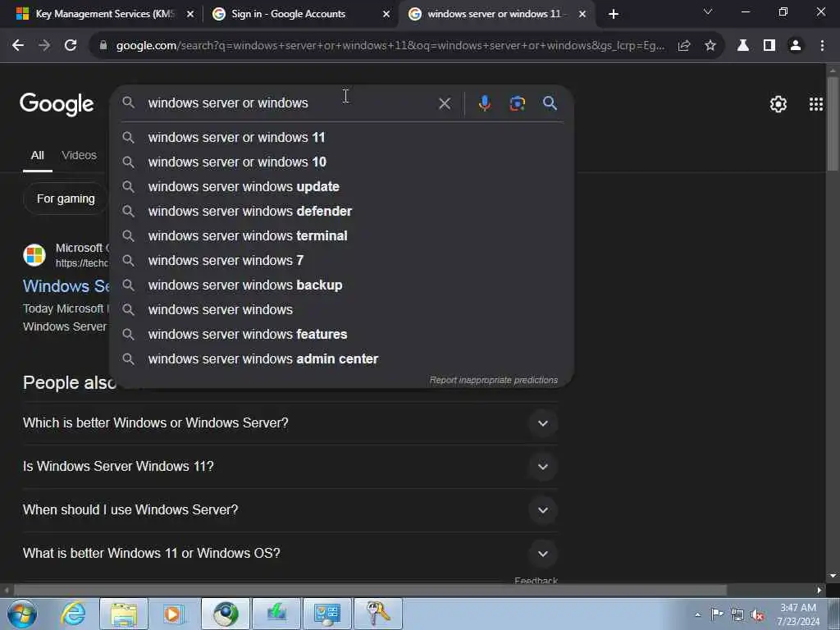The height and width of the screenshot is (630, 840).
Task: Open Google quick settings gear
Action: click(778, 104)
